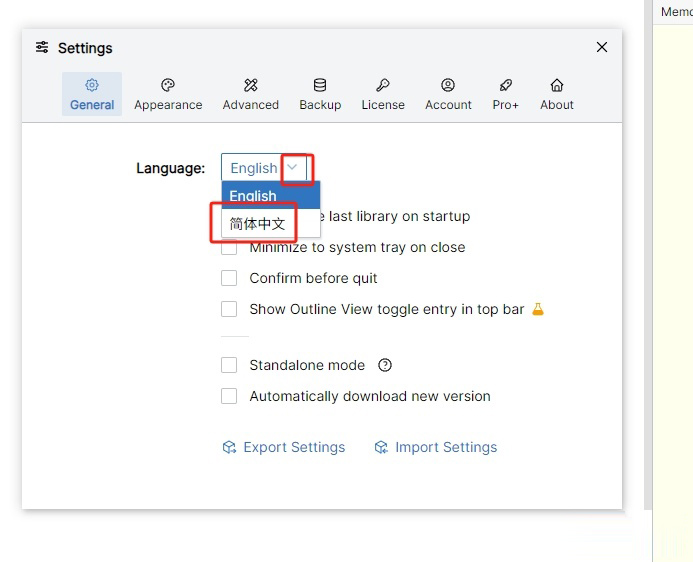Enable Automatically download new version
The image size is (693, 562).
tap(229, 396)
